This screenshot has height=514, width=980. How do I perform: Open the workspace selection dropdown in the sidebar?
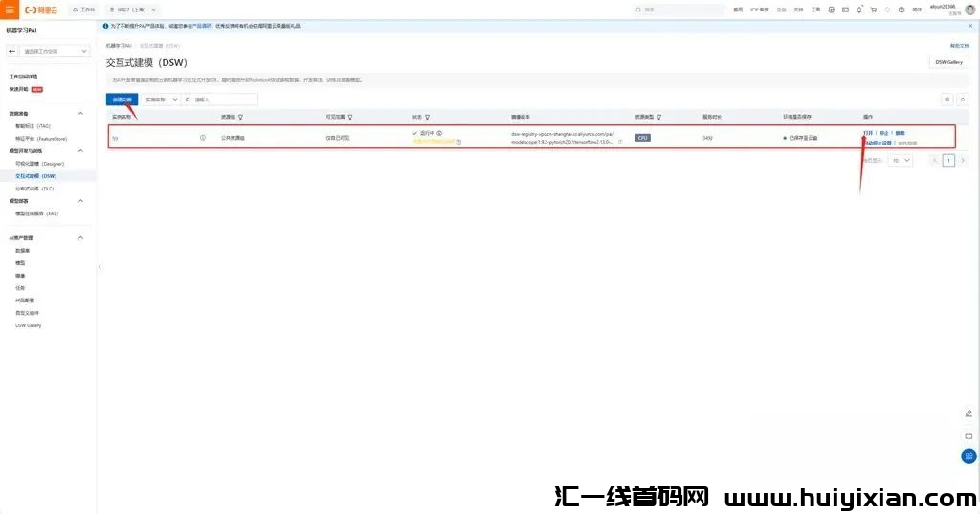click(56, 51)
